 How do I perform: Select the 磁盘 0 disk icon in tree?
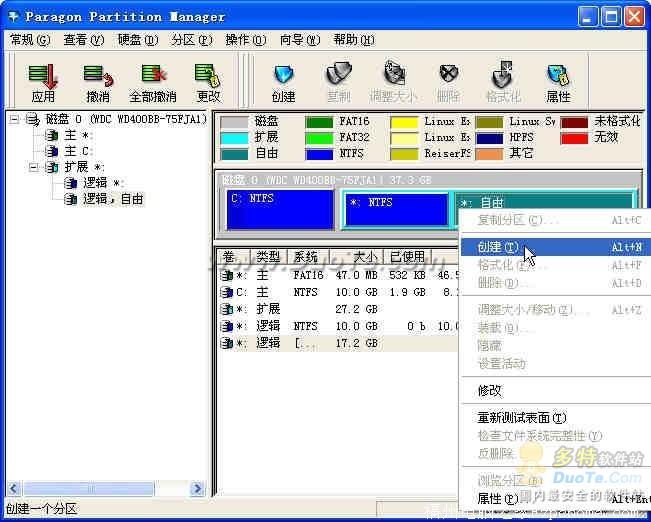click(32, 120)
